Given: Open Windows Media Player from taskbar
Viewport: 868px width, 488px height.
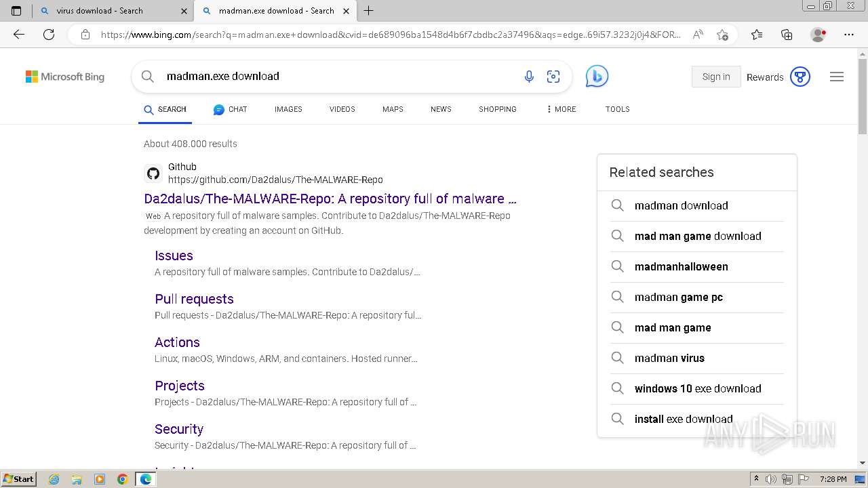Looking at the screenshot, I should (100, 479).
